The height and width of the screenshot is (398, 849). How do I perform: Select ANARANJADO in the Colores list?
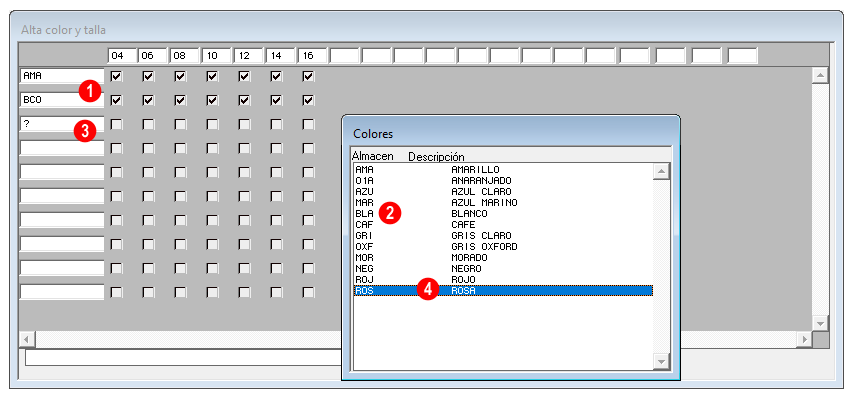503,180
